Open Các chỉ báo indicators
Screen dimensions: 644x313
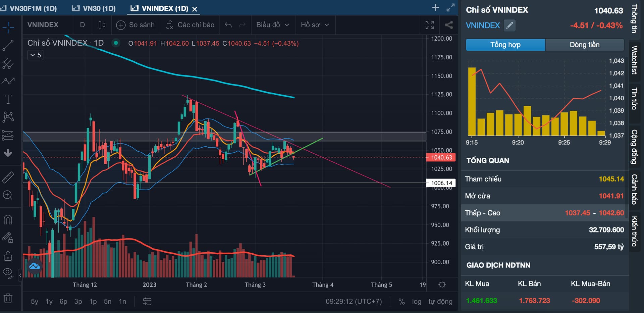point(191,25)
